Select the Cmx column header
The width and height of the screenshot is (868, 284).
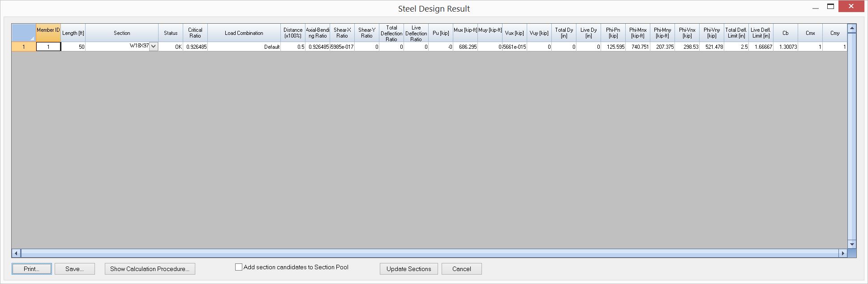coord(810,33)
